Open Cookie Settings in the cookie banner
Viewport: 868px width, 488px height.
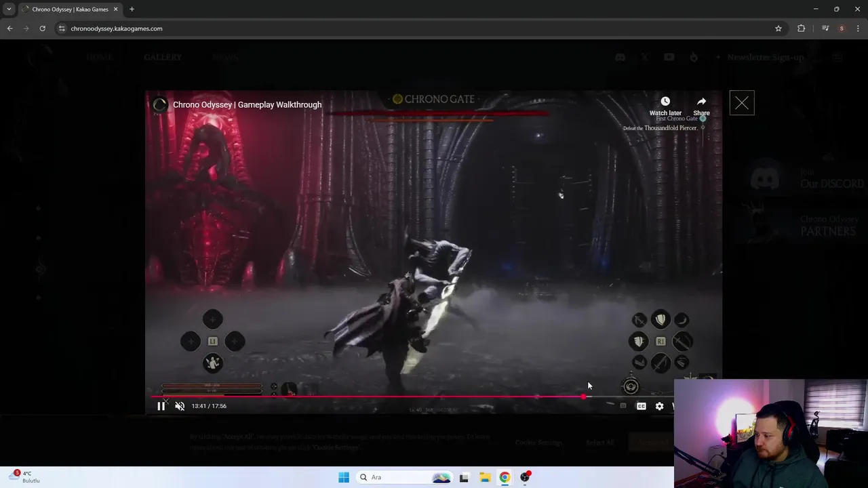[538, 443]
